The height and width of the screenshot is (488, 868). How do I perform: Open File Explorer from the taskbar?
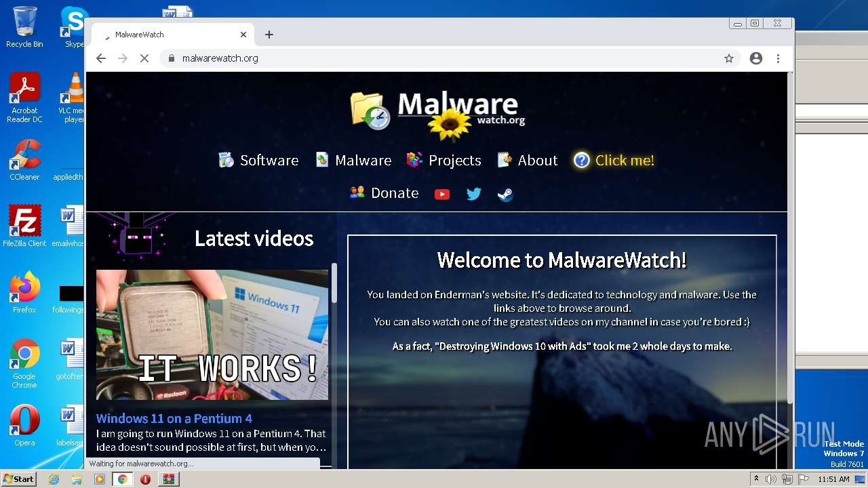[x=77, y=479]
